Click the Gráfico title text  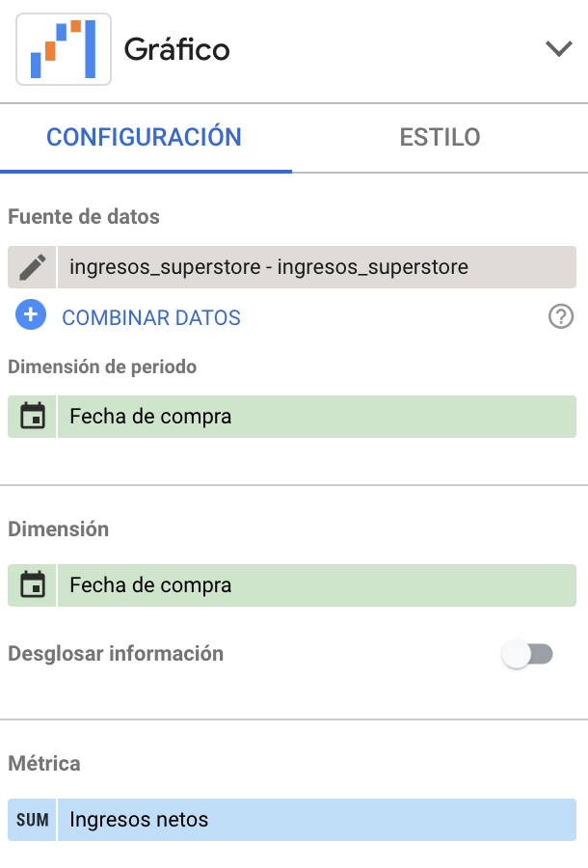click(177, 49)
